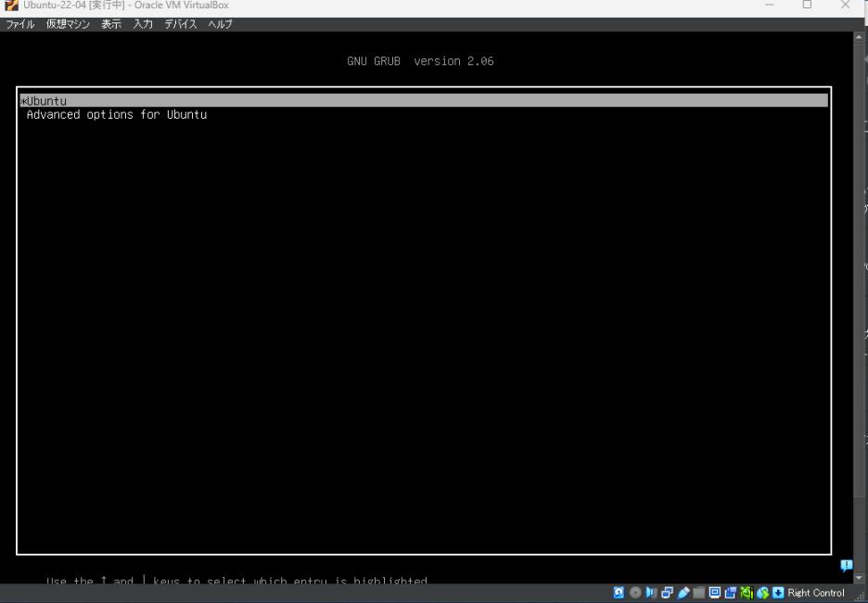Screen dimensions: 868x603
Task: Click the display settings status icon
Action: tap(715, 593)
